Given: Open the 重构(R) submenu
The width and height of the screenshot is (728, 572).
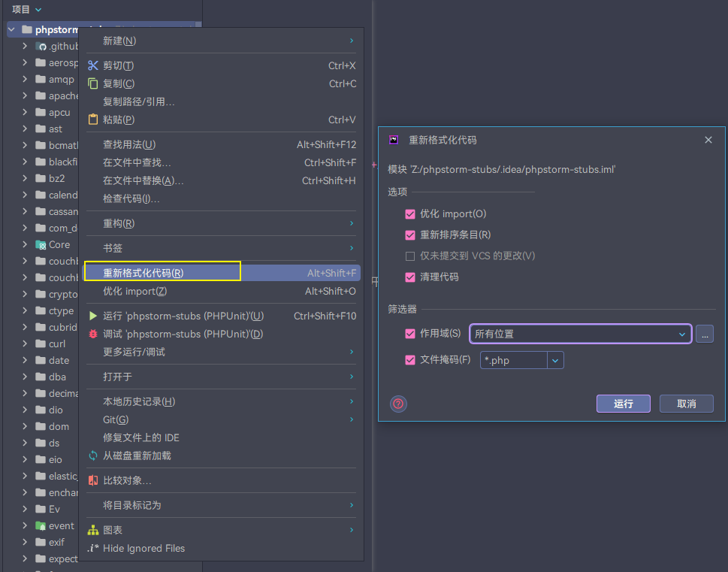Looking at the screenshot, I should click(x=222, y=223).
